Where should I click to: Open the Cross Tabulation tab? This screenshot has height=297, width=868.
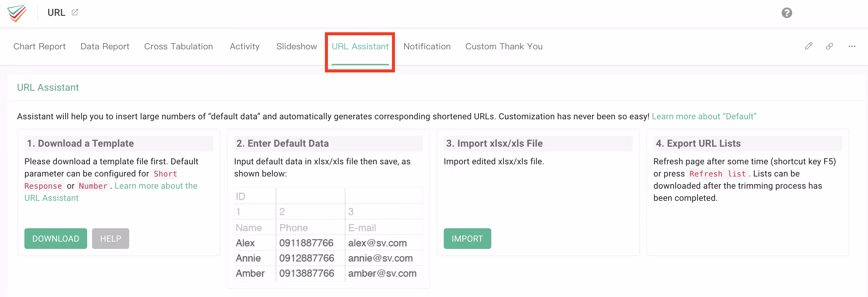pos(178,47)
